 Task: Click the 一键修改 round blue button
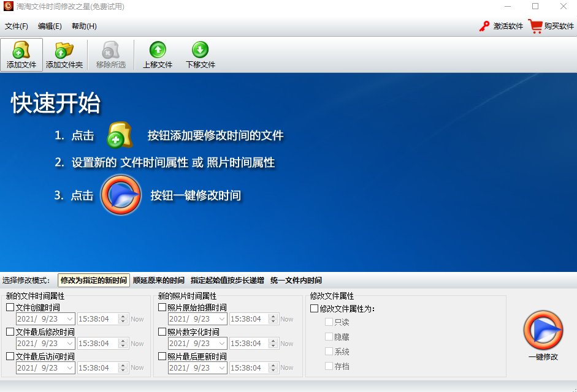click(543, 331)
